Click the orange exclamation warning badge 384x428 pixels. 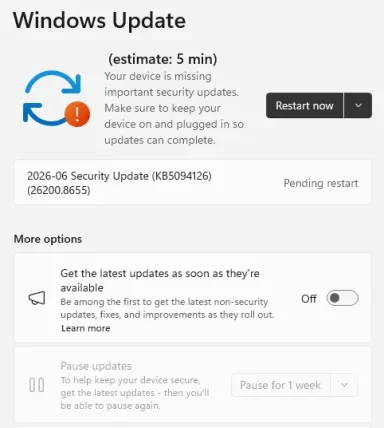pos(77,114)
